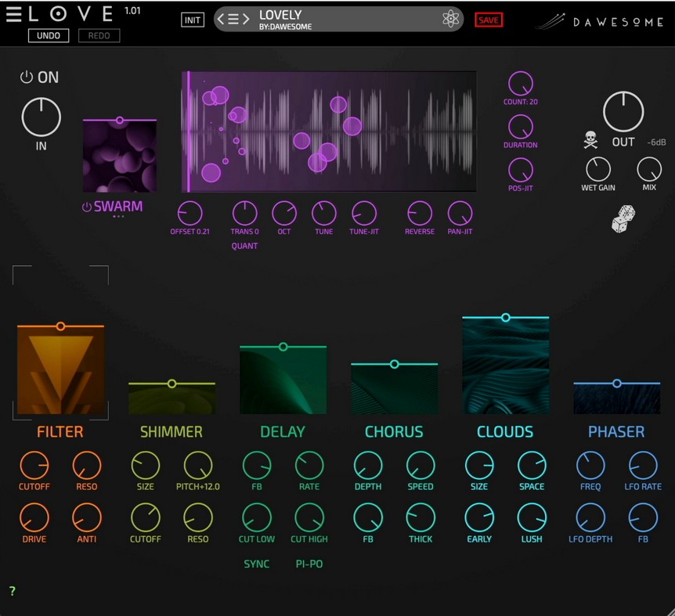Click the red SAVE button
The image size is (675, 616).
click(x=489, y=20)
